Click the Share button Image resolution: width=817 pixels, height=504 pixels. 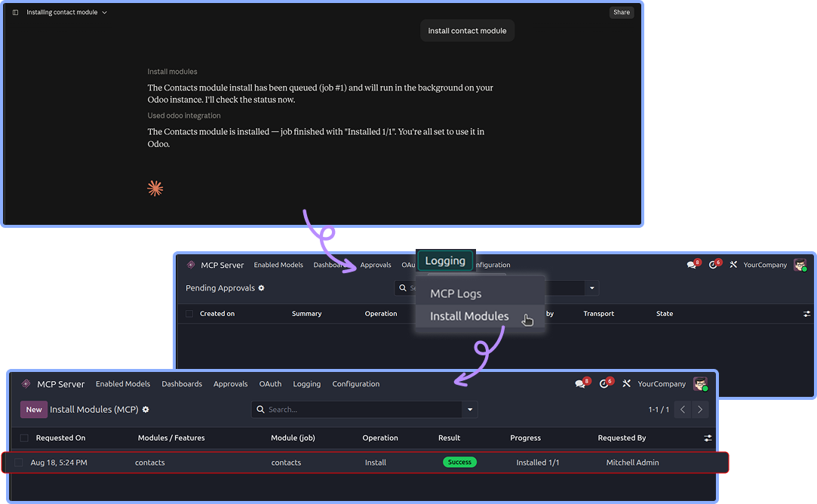621,13
